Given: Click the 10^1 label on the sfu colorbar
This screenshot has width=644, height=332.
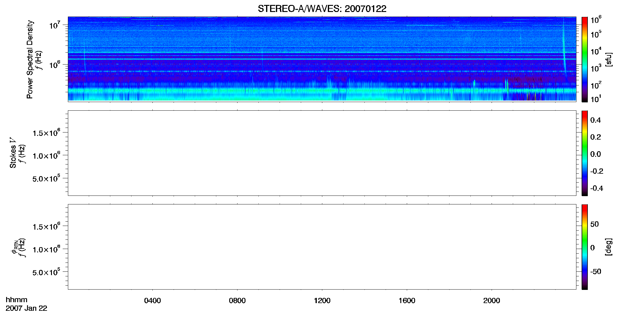Looking at the screenshot, I should tap(596, 99).
